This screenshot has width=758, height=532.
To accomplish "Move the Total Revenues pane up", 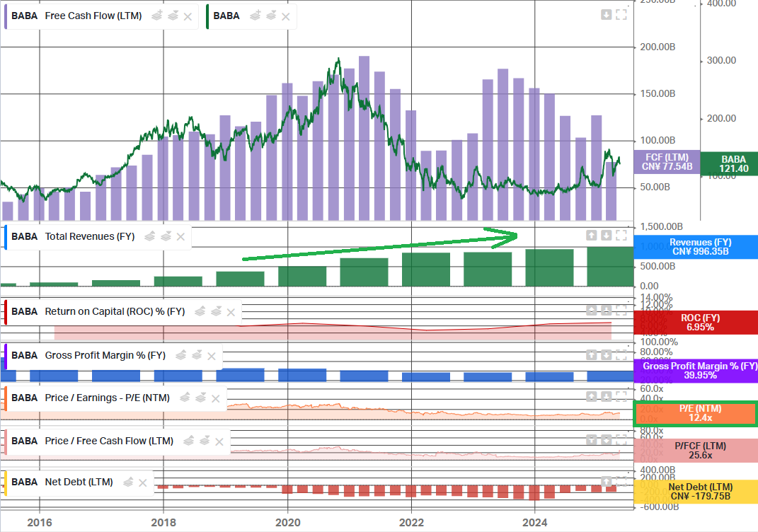I will 591,236.
